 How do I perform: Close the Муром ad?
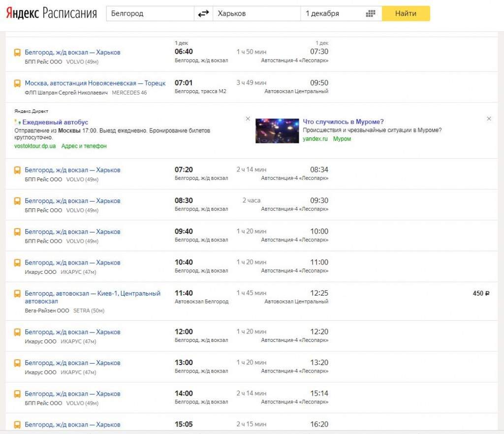click(489, 119)
